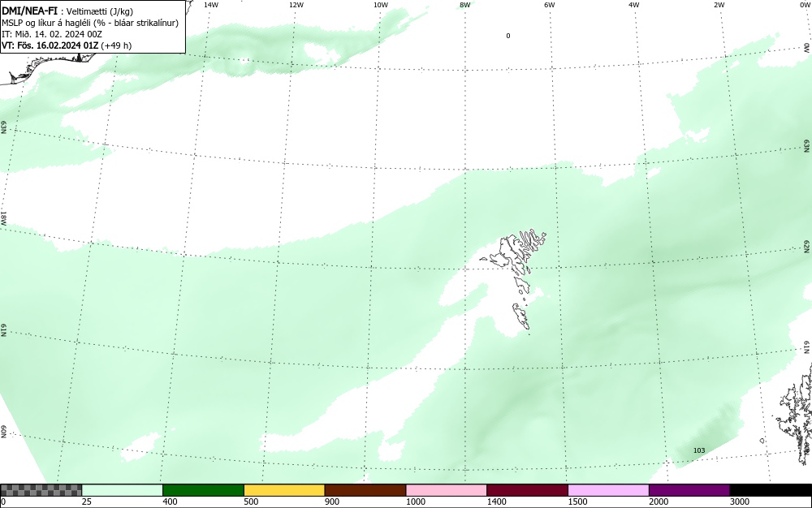Click the 12W longitude label
The height and width of the screenshot is (508, 812).
[296, 5]
